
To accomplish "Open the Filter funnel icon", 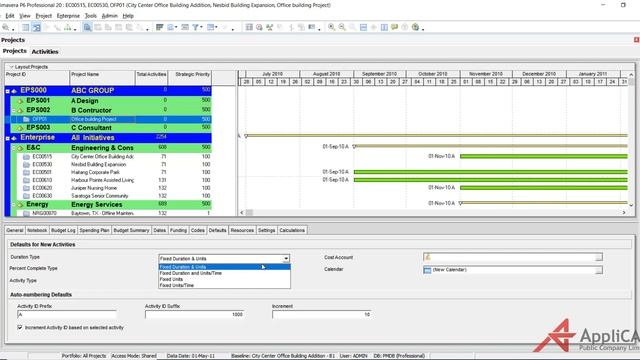I will click(x=196, y=27).
